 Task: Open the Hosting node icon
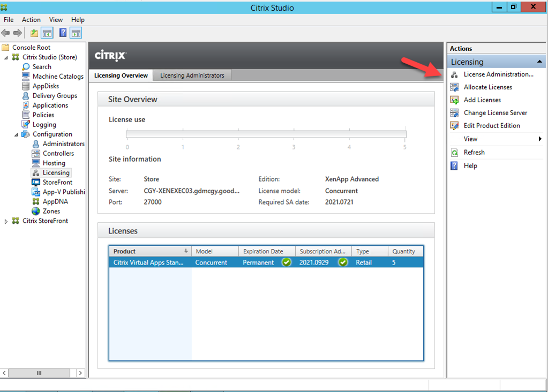[36, 163]
